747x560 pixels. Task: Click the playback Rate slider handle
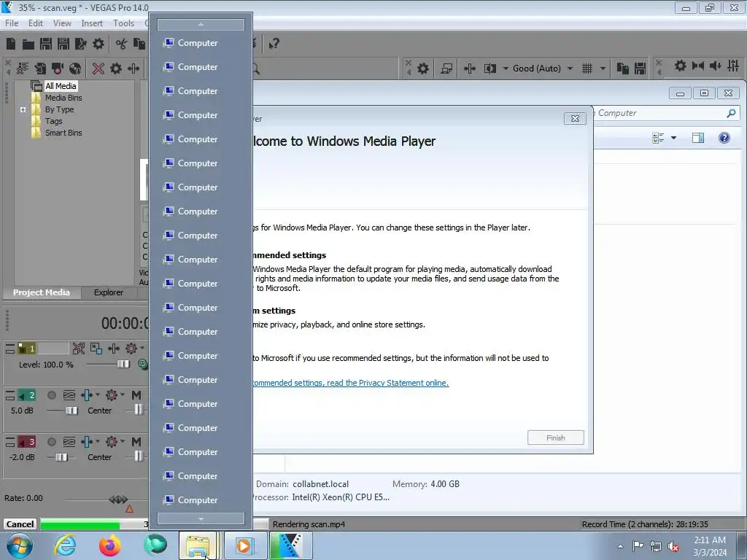point(118,499)
